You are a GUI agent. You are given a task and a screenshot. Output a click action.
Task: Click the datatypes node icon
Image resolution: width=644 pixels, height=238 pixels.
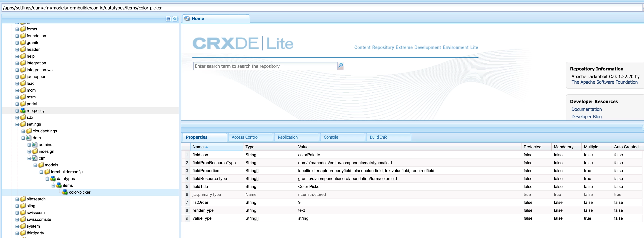tap(53, 179)
